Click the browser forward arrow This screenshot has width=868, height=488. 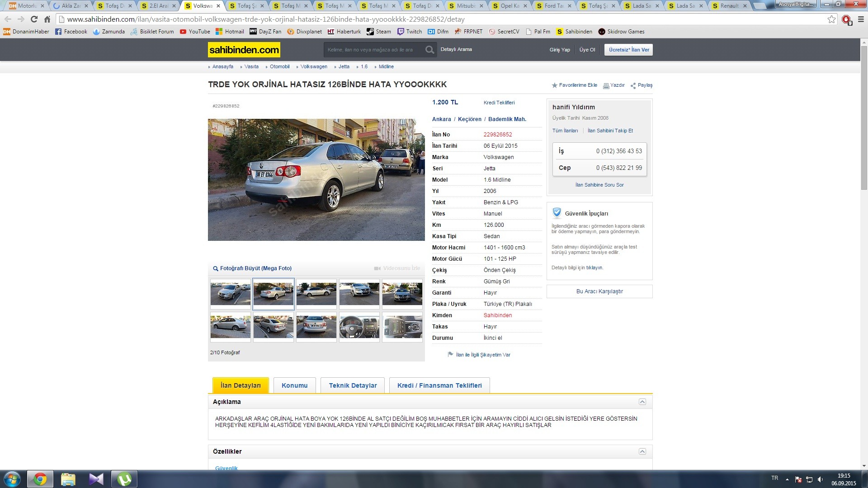point(21,19)
